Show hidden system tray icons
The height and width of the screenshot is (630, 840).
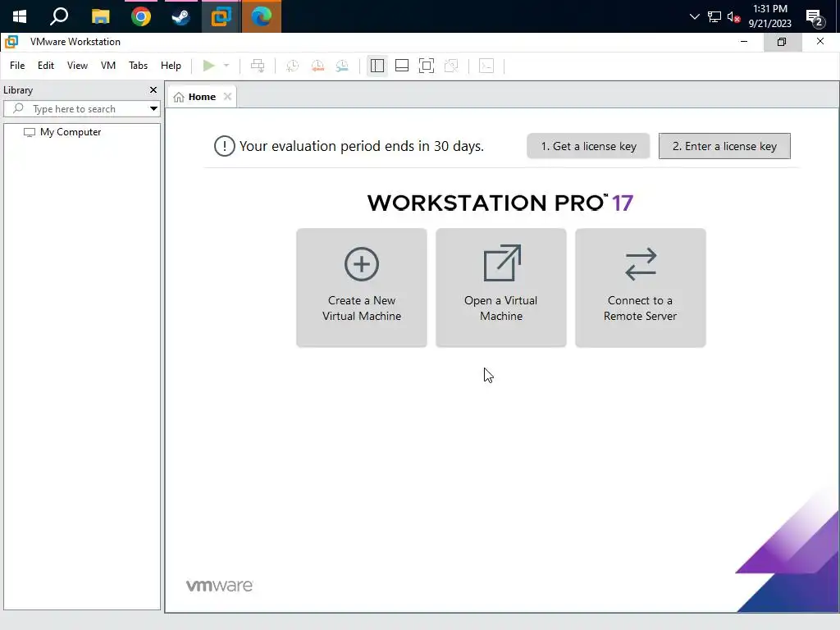[694, 16]
